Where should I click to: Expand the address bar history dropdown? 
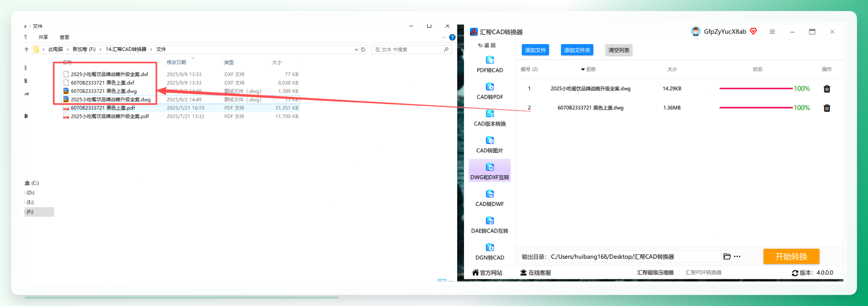[x=356, y=50]
